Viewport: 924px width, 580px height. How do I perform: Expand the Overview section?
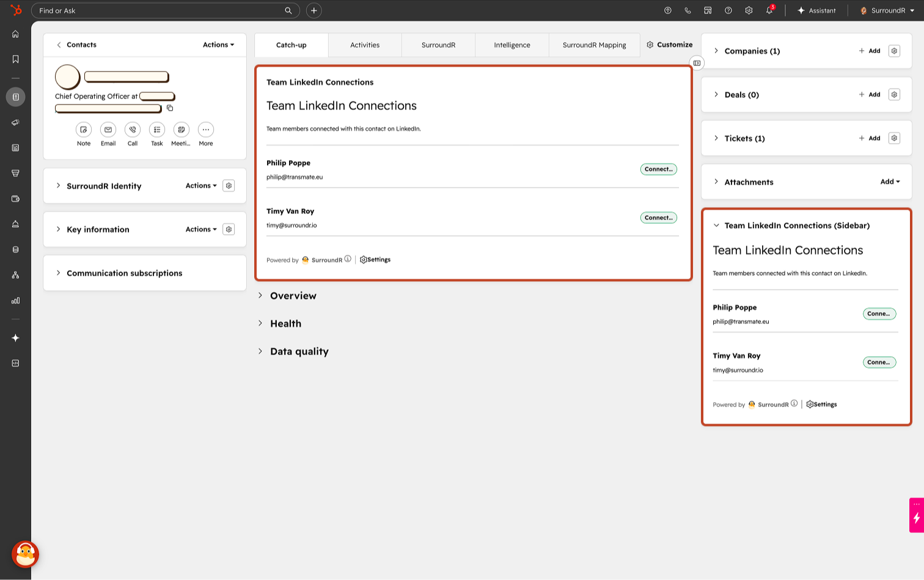(x=260, y=296)
